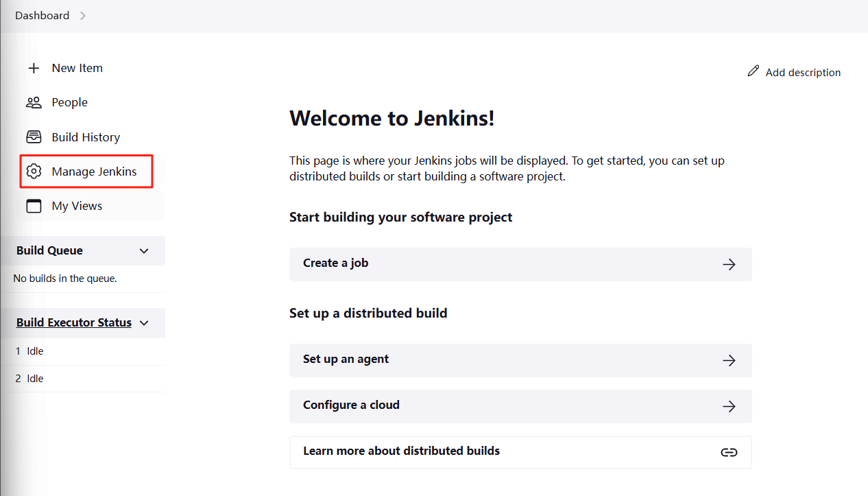
Task: Collapse the Build Executor Status panel
Action: 144,323
